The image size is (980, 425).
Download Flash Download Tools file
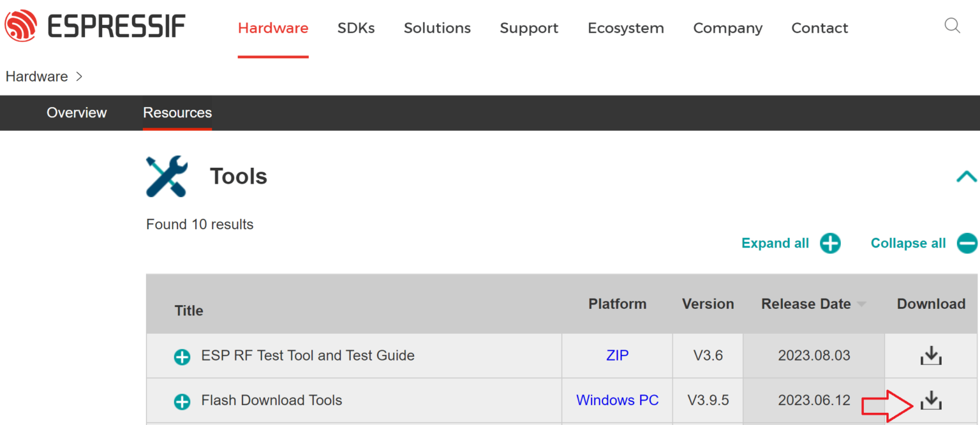coord(931,400)
